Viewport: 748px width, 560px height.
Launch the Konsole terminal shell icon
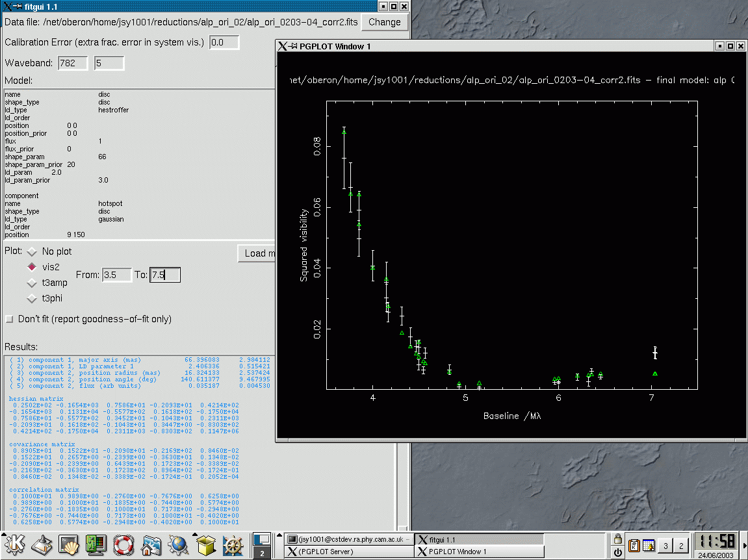[70, 545]
